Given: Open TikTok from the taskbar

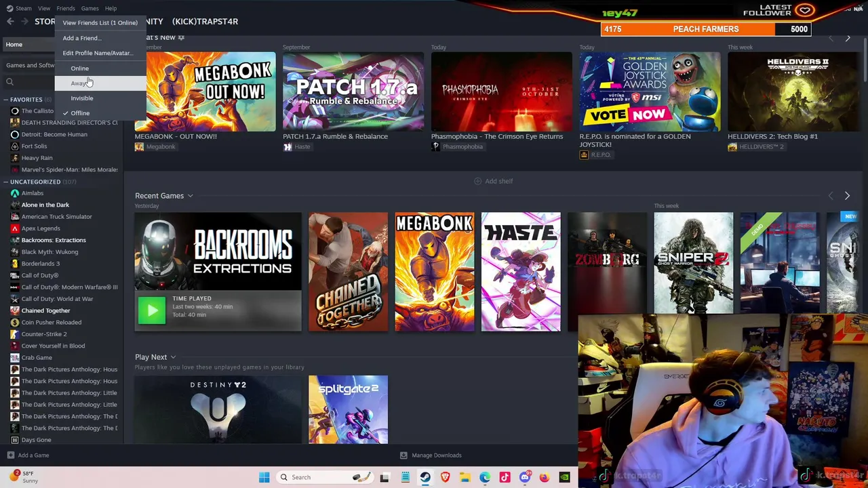Looking at the screenshot, I should pyautogui.click(x=505, y=477).
